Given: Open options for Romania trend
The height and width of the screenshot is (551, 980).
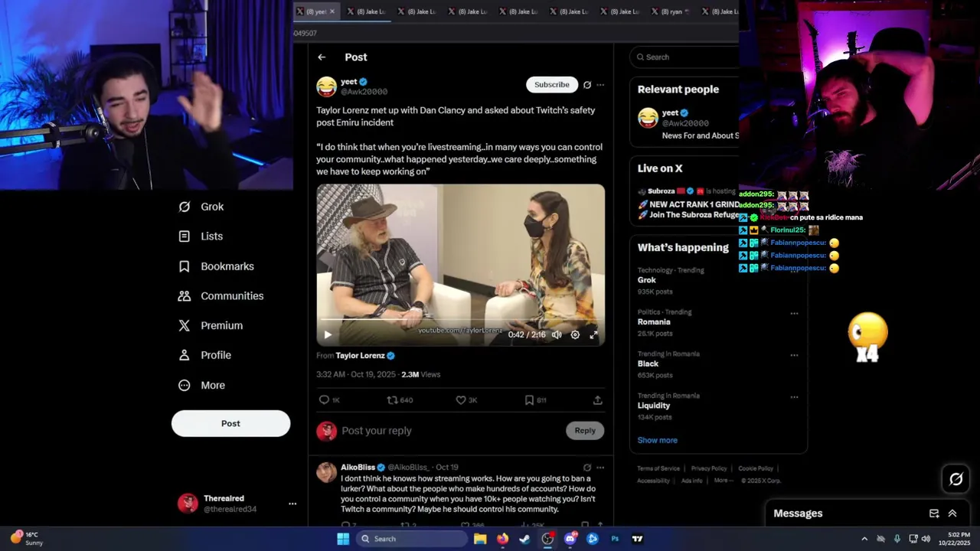Looking at the screenshot, I should [794, 313].
